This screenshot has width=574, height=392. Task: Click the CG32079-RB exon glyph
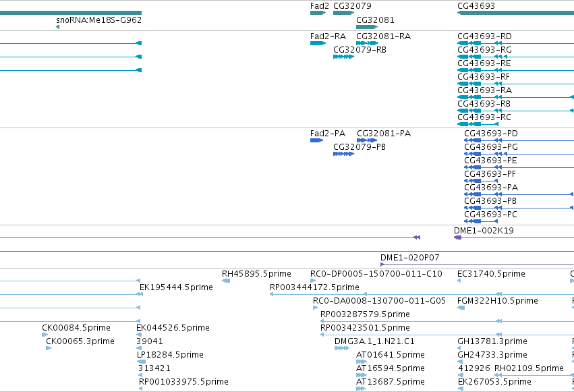click(x=344, y=57)
